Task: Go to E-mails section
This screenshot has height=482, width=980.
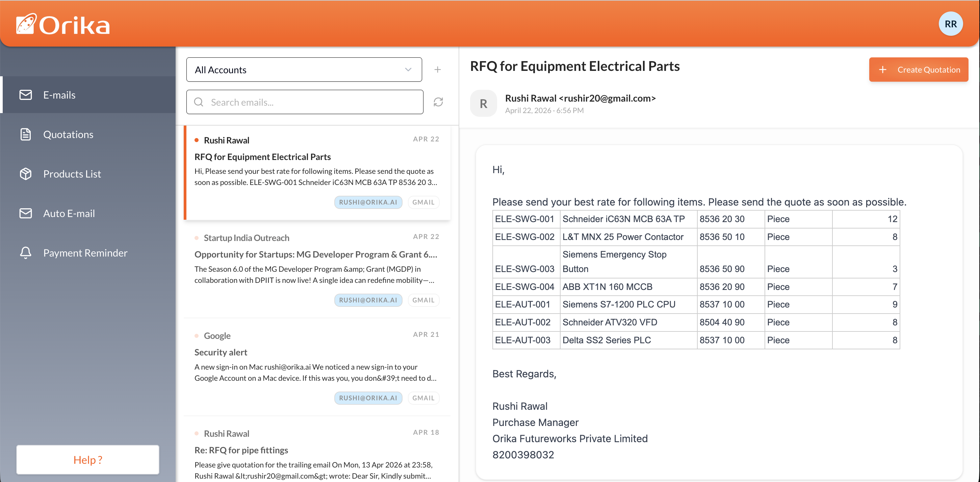Action: pos(88,95)
